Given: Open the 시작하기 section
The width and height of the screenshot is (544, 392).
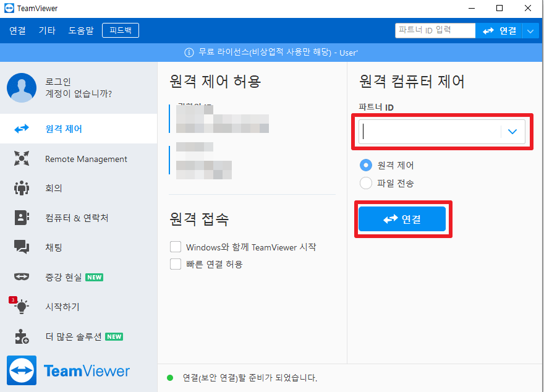Looking at the screenshot, I should (x=79, y=306).
